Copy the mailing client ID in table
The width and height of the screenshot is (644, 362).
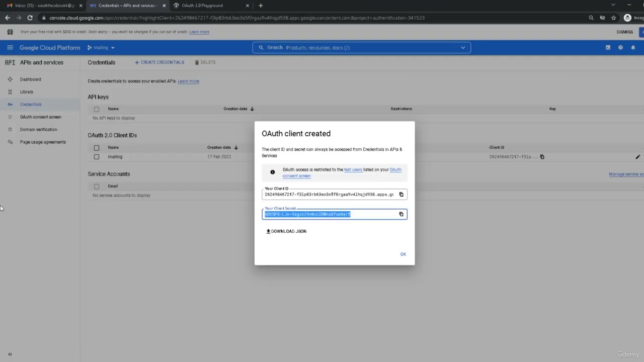pyautogui.click(x=542, y=157)
